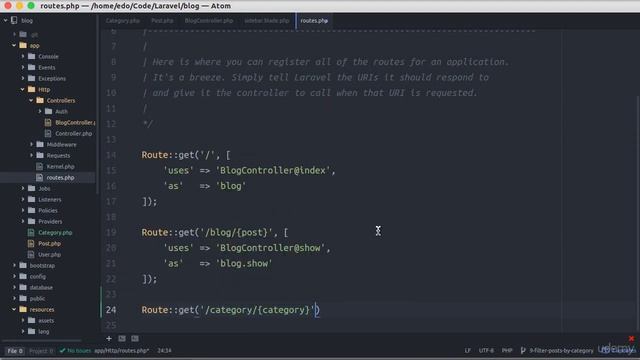Click the Console folder icon
640x360 pixels.
(32, 56)
